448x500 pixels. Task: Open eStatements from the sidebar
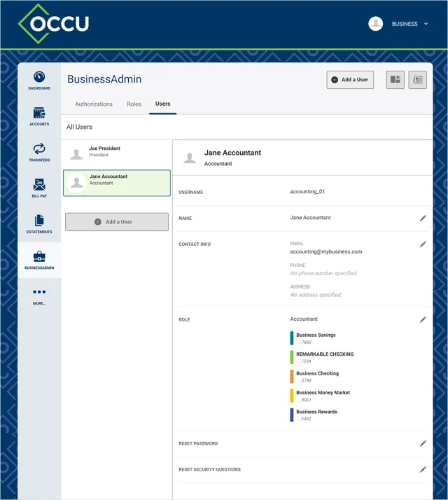click(x=39, y=221)
